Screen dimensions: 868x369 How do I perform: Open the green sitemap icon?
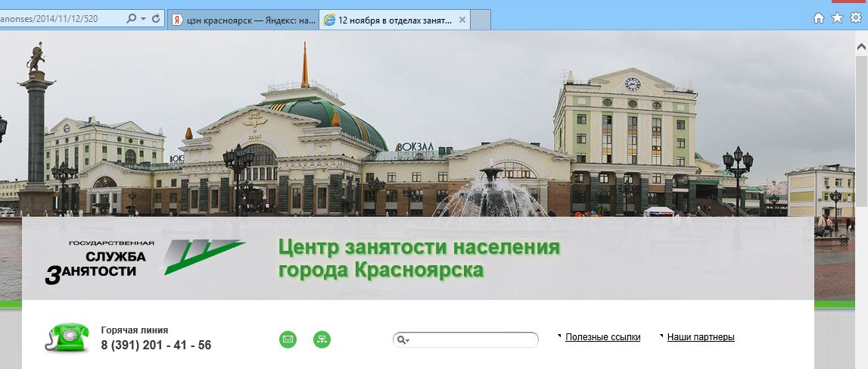coord(322,339)
